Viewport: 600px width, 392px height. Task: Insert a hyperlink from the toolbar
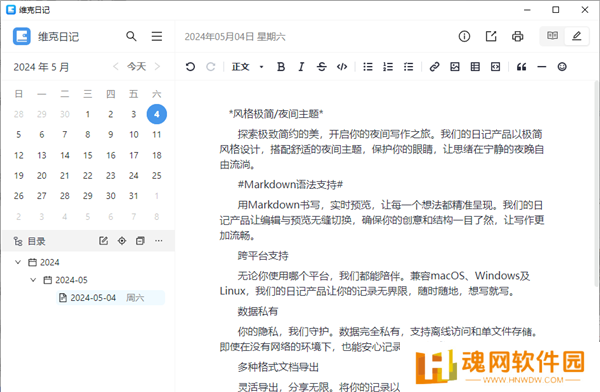(434, 67)
